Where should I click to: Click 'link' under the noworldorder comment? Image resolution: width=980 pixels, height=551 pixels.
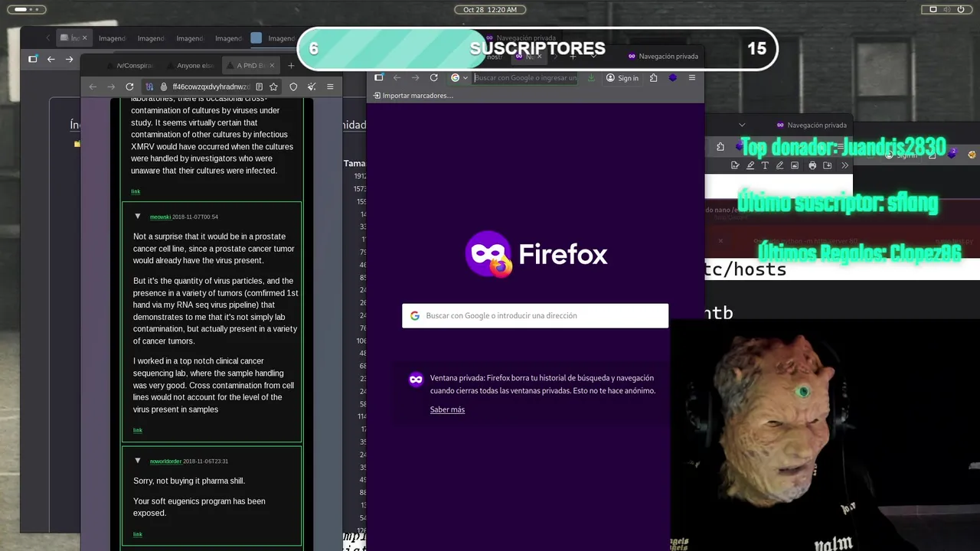[138, 534]
